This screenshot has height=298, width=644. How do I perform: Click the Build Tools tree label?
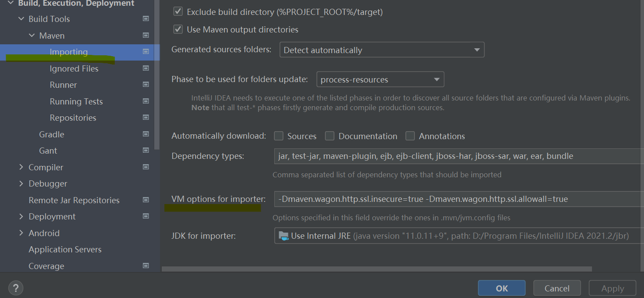(x=49, y=19)
